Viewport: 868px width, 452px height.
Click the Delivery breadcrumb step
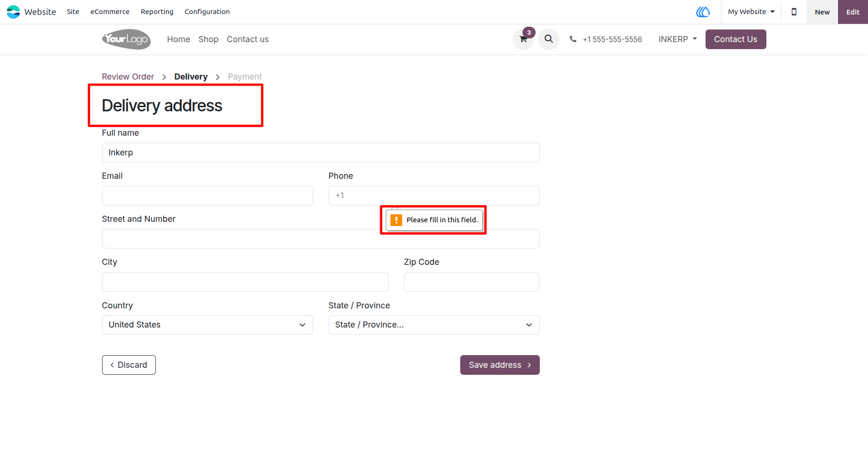tap(191, 77)
